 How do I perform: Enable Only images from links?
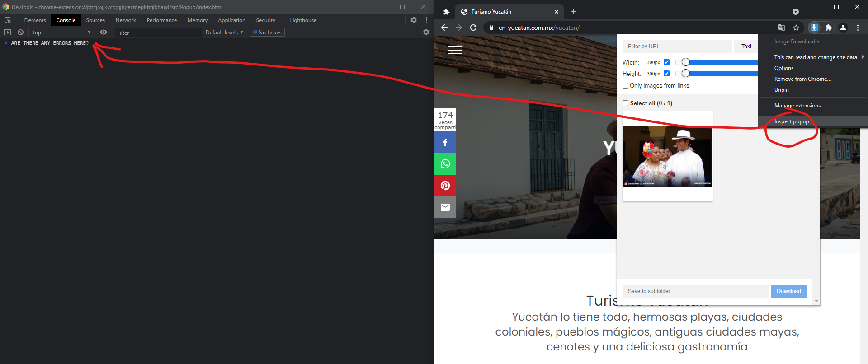tap(626, 86)
